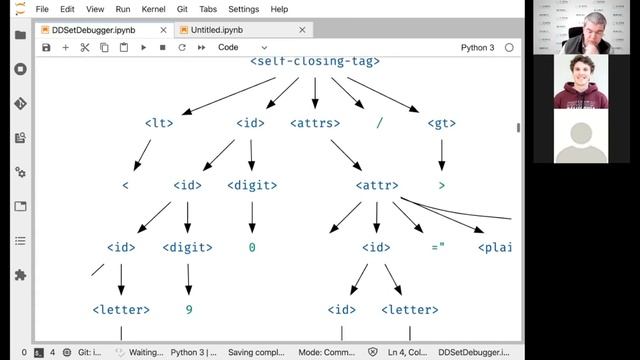Close the Untitled.ipynb tab
The image size is (640, 360).
302,30
